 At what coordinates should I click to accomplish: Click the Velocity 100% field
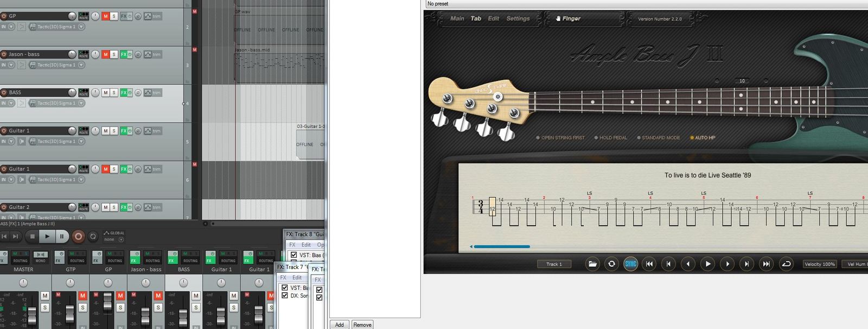click(820, 264)
